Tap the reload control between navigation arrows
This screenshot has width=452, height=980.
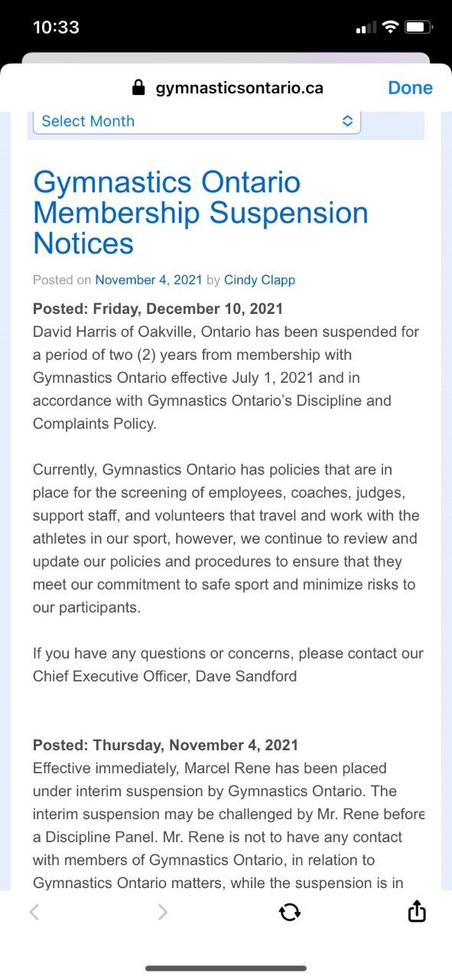(289, 912)
